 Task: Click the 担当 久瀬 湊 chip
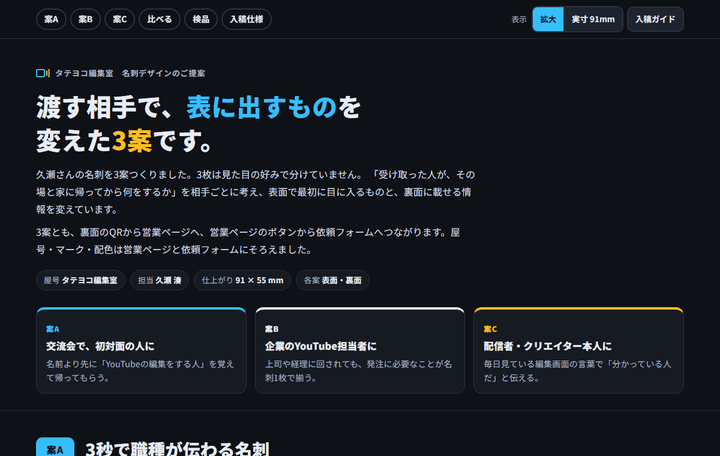[x=159, y=280]
